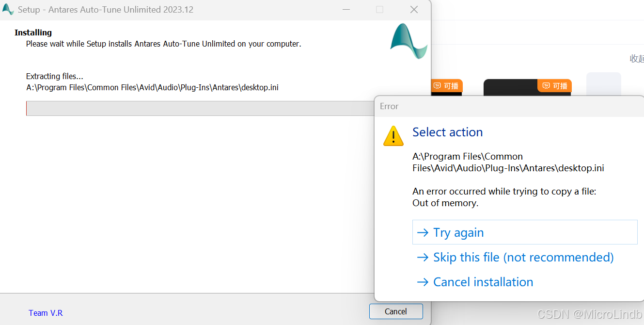
Task: Click the setup window icon on the title bar
Action: click(8, 9)
